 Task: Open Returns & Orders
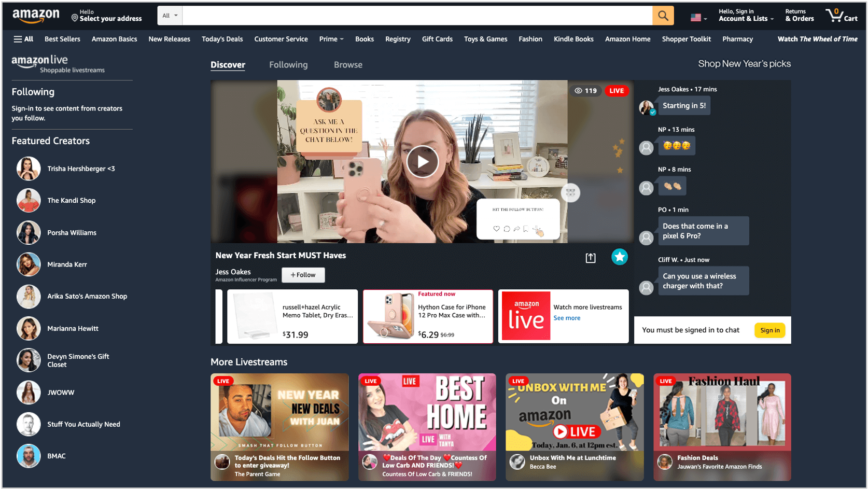click(x=799, y=16)
